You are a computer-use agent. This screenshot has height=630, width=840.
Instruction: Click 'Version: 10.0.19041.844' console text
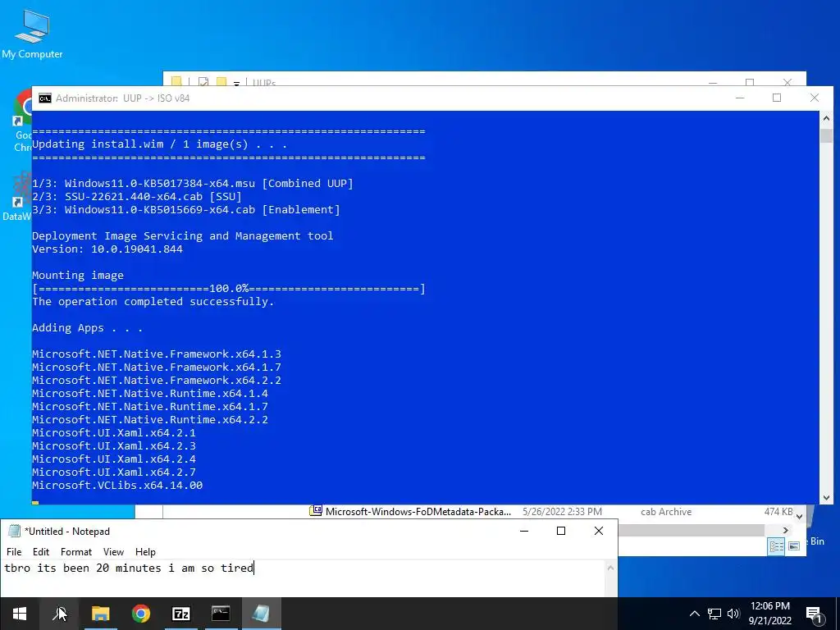click(107, 249)
